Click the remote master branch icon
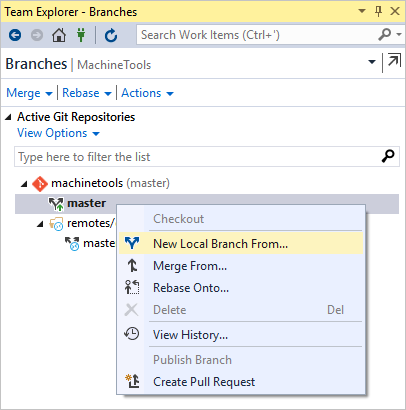Screen dimensions: 406x410 point(72,244)
